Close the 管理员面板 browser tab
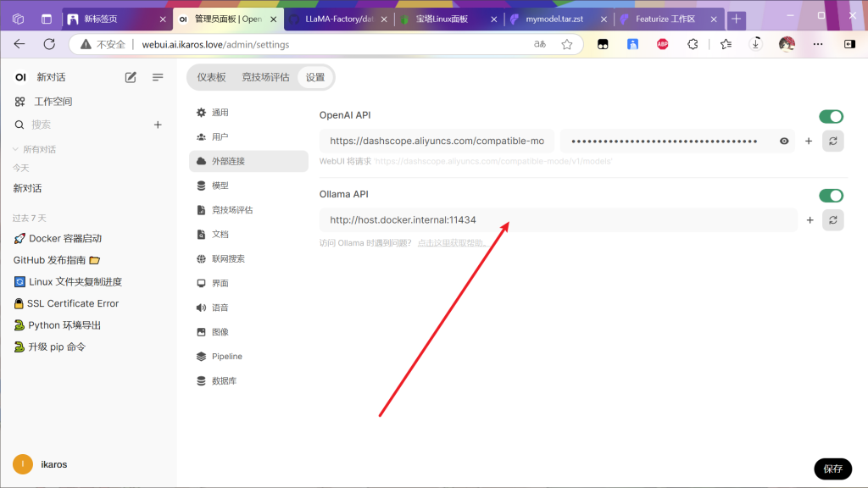Screen dimensions: 868x488 pyautogui.click(x=274, y=19)
